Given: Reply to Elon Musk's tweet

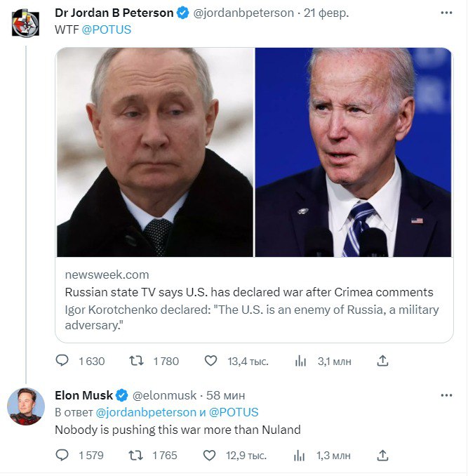Looking at the screenshot, I should [62, 455].
